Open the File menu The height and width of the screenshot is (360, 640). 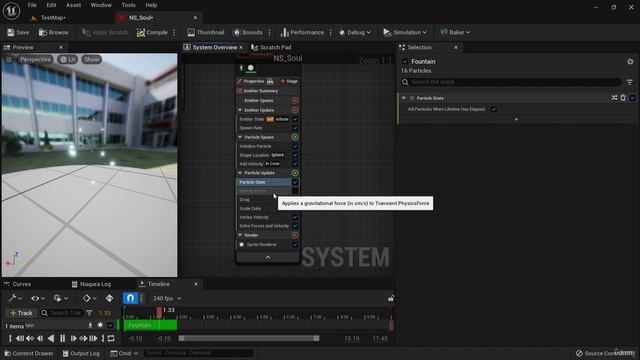(x=32, y=5)
